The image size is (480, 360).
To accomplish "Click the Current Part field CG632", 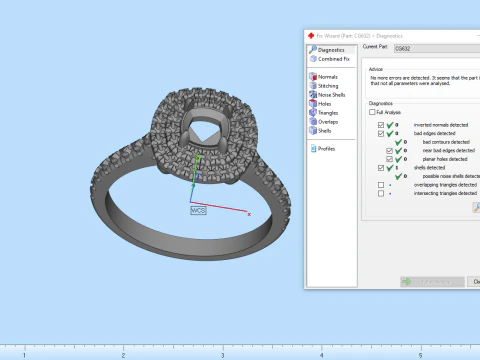I will coord(437,48).
